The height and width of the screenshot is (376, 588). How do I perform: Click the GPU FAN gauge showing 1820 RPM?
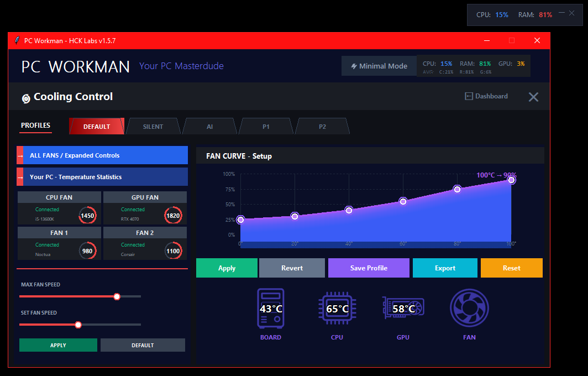pyautogui.click(x=173, y=215)
